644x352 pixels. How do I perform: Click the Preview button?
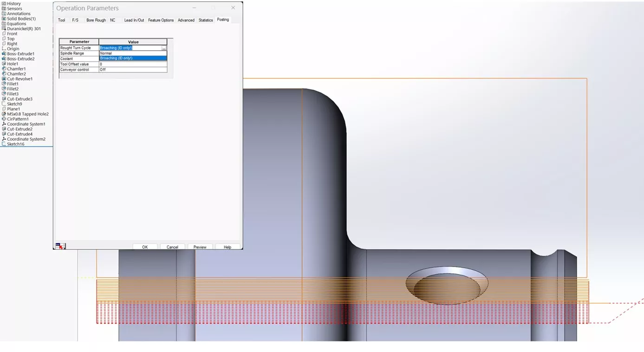click(x=200, y=247)
